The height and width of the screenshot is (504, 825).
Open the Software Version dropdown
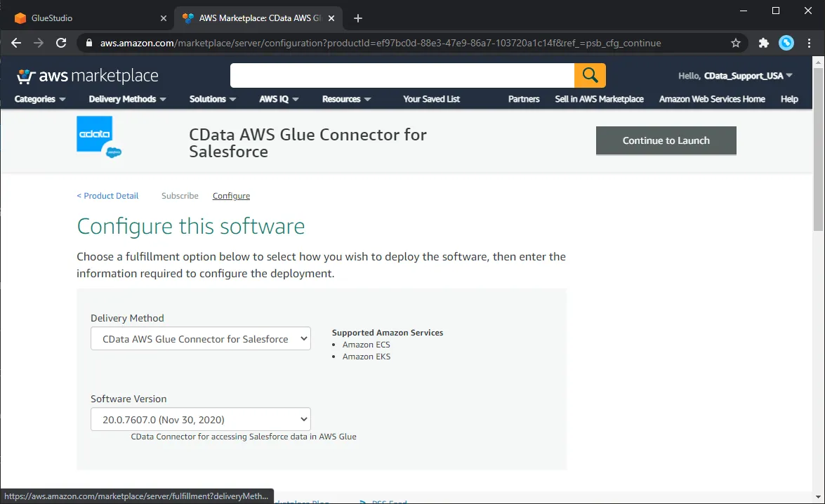pyautogui.click(x=200, y=419)
